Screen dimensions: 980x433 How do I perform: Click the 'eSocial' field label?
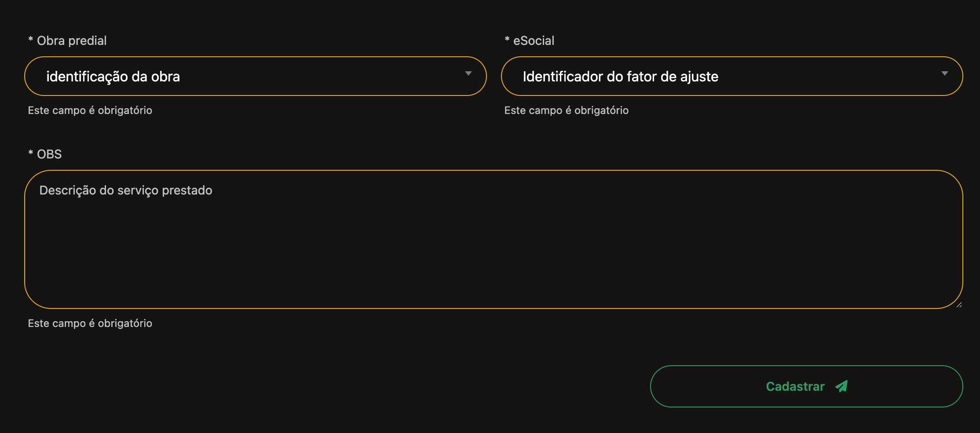534,40
